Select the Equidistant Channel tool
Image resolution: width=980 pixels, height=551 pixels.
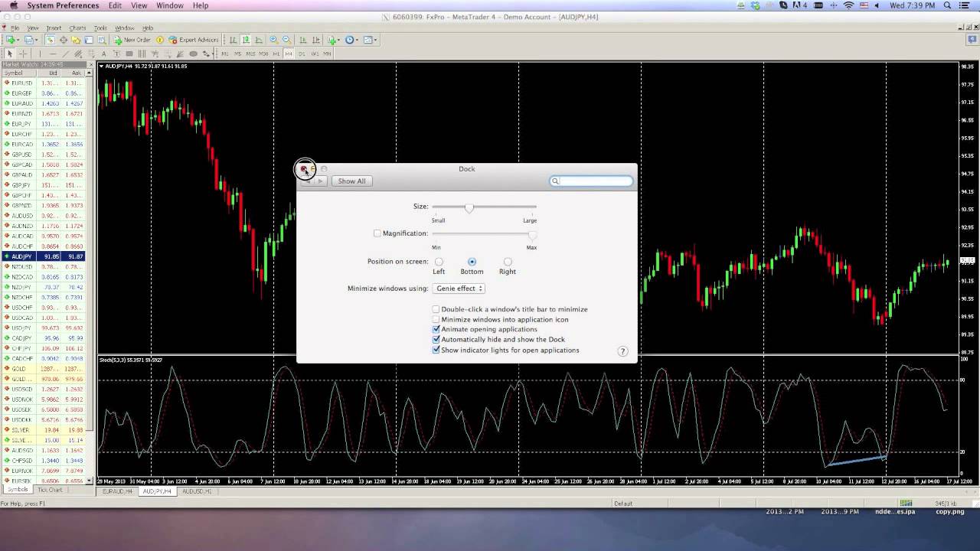pos(78,54)
